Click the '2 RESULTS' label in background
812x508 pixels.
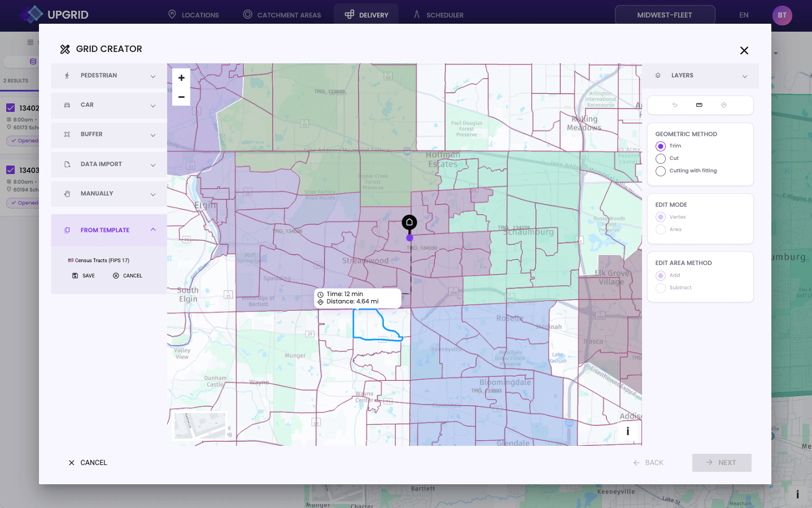(16, 81)
